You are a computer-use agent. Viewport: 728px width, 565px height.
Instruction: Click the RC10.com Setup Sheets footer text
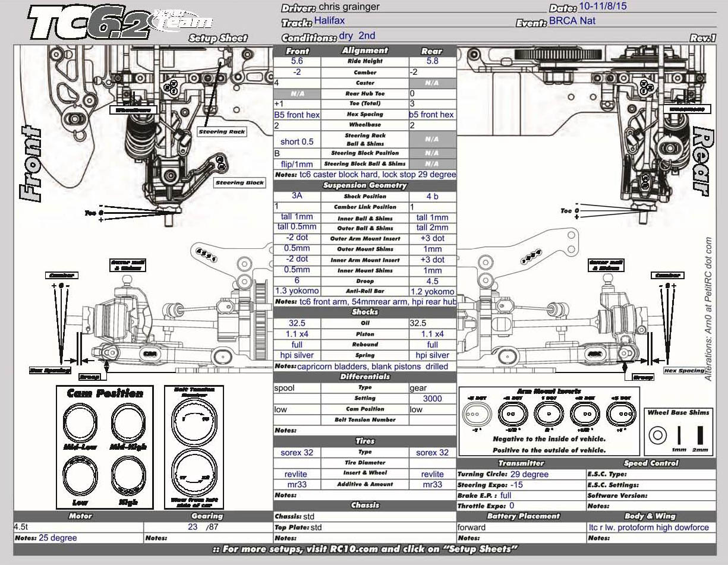tap(365, 549)
